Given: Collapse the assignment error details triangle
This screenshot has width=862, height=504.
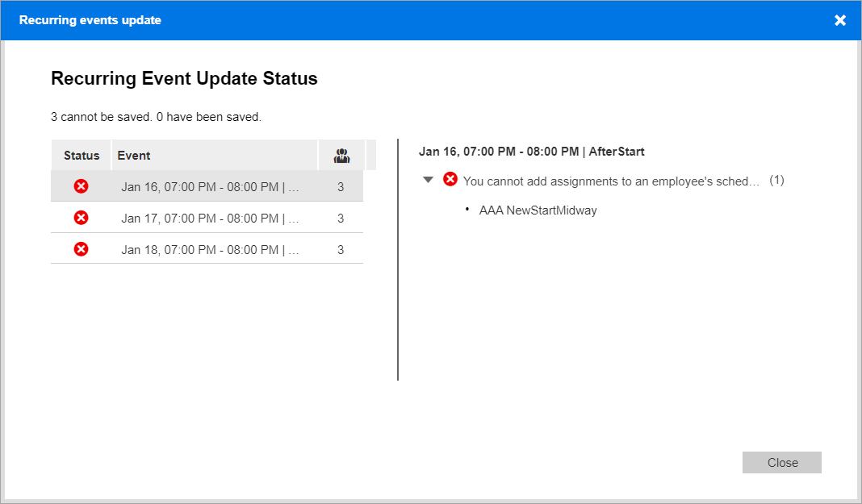Looking at the screenshot, I should (x=429, y=179).
